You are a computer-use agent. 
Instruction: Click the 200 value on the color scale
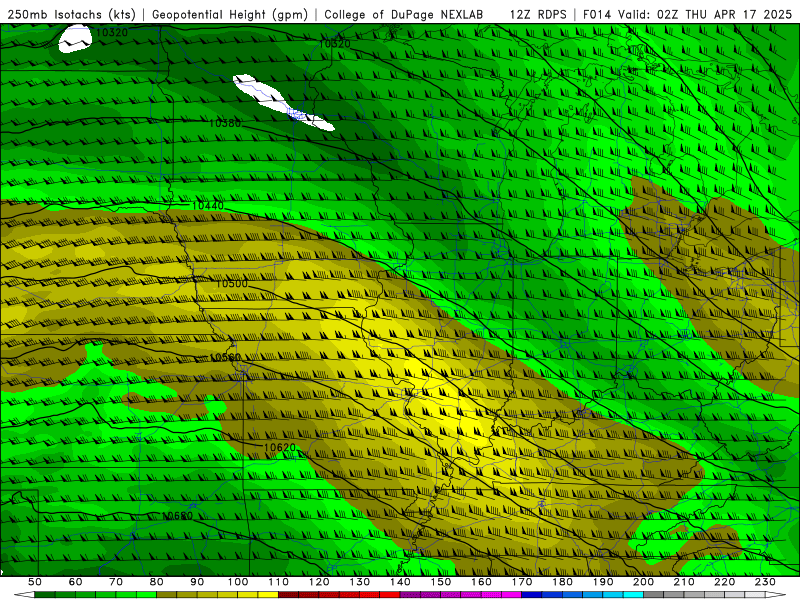[x=644, y=582]
